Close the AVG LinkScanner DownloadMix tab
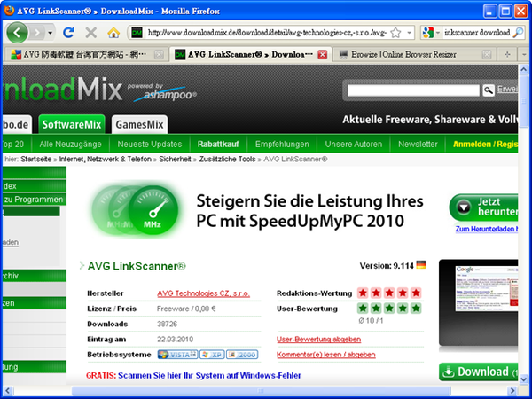The height and width of the screenshot is (399, 532). click(323, 54)
